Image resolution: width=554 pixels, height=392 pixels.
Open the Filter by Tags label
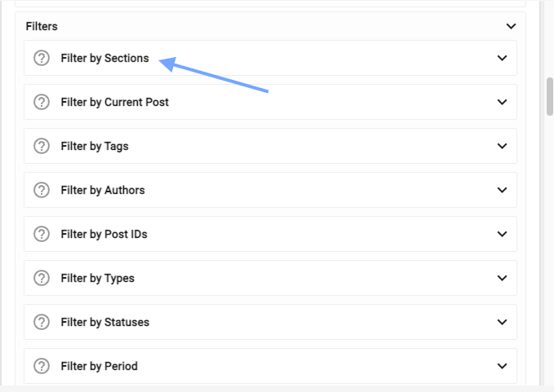tap(94, 147)
